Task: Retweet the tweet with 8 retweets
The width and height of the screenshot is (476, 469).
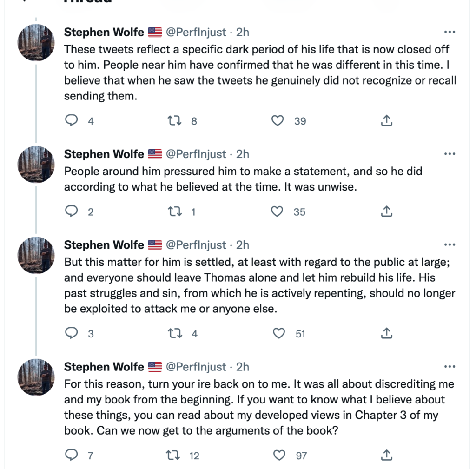Action: [x=175, y=120]
